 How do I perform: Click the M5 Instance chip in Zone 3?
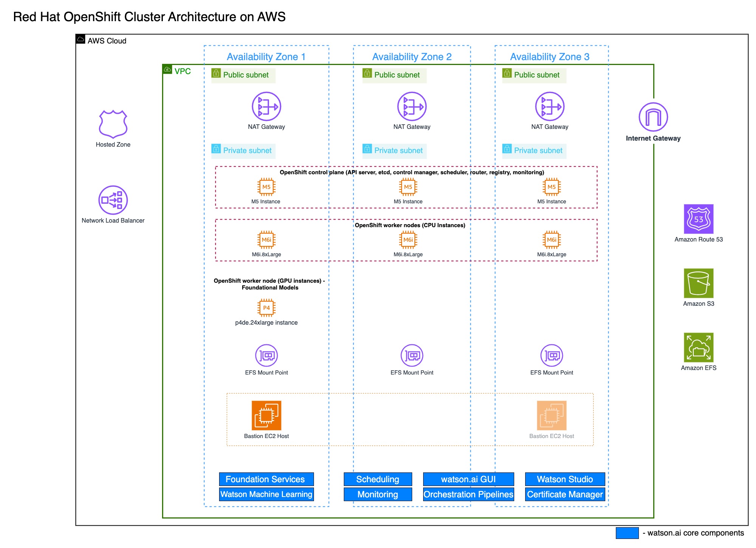pos(552,187)
